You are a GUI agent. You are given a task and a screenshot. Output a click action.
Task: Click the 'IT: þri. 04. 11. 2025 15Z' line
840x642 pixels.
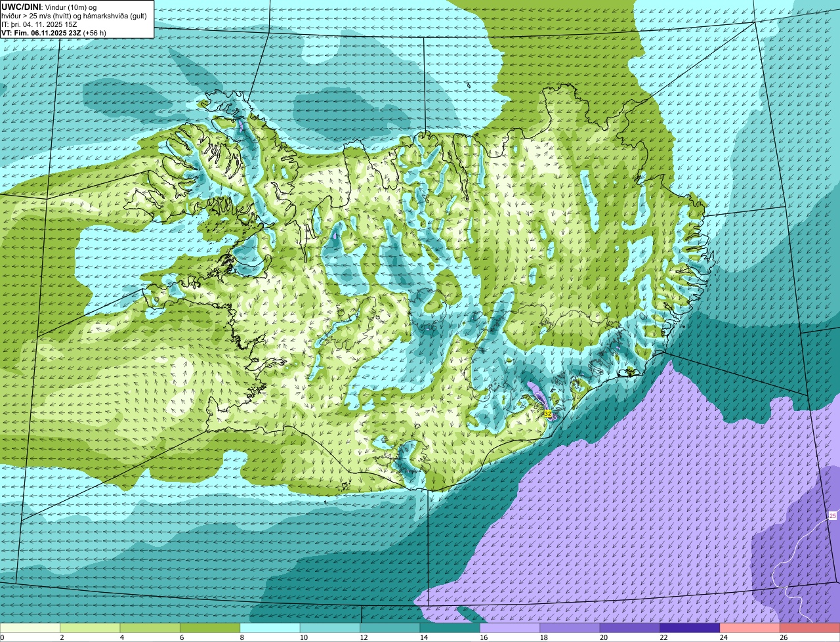(x=39, y=24)
